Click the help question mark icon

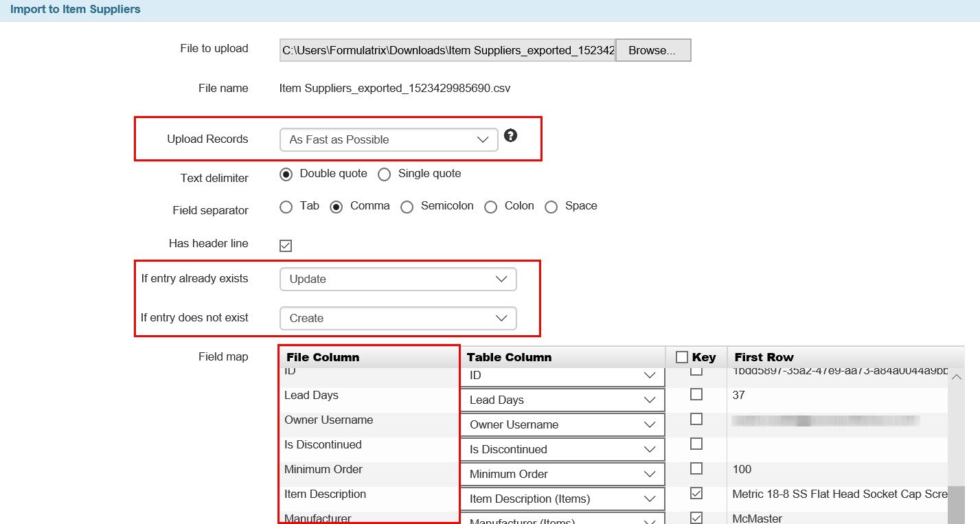click(x=510, y=135)
